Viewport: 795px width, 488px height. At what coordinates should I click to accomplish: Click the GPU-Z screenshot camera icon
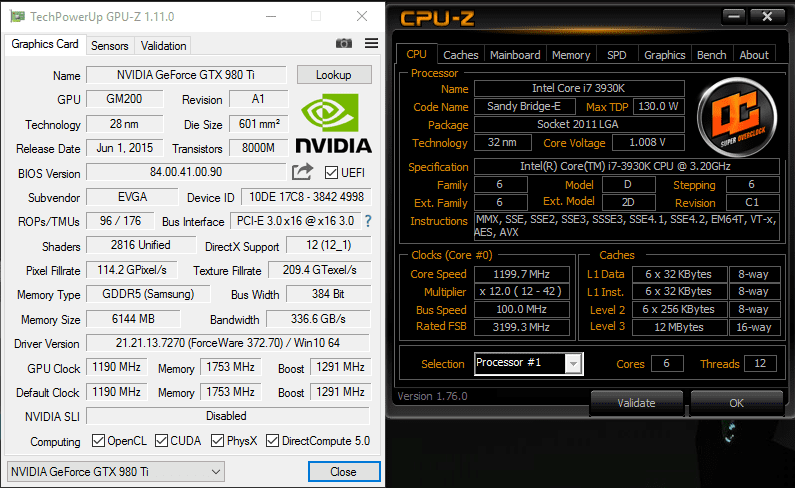344,44
